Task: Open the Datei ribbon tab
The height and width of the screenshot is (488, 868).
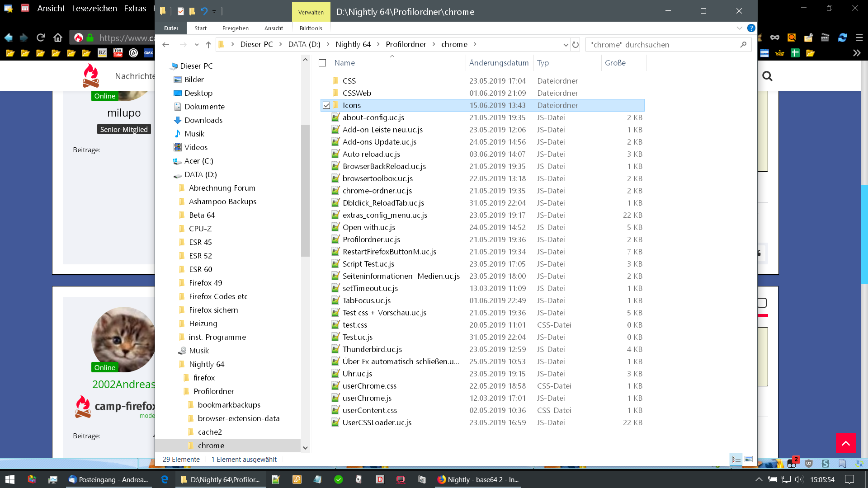Action: (x=171, y=28)
